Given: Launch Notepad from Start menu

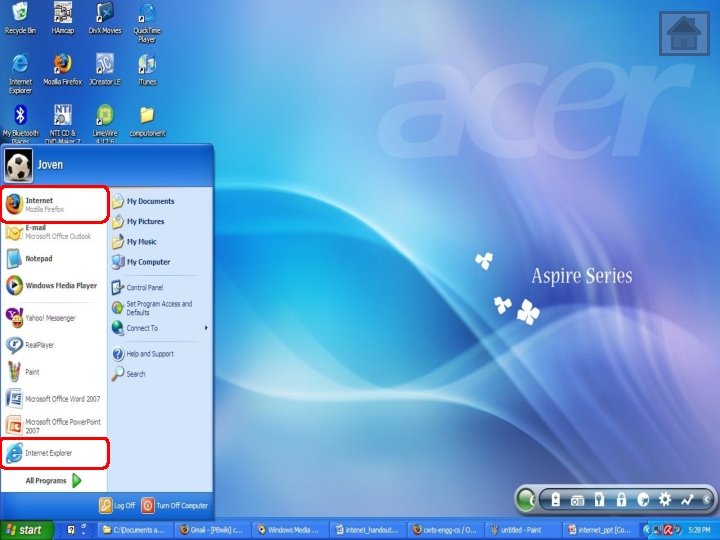Looking at the screenshot, I should 54,259.
